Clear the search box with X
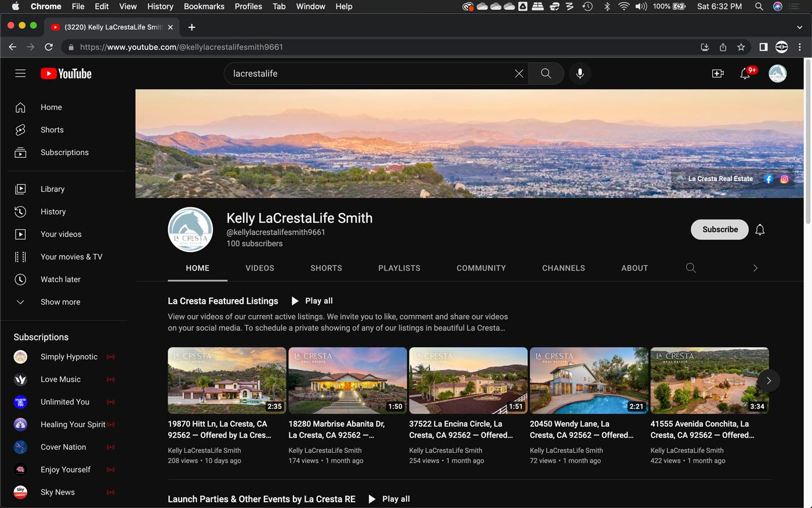This screenshot has width=812, height=508. pos(519,74)
